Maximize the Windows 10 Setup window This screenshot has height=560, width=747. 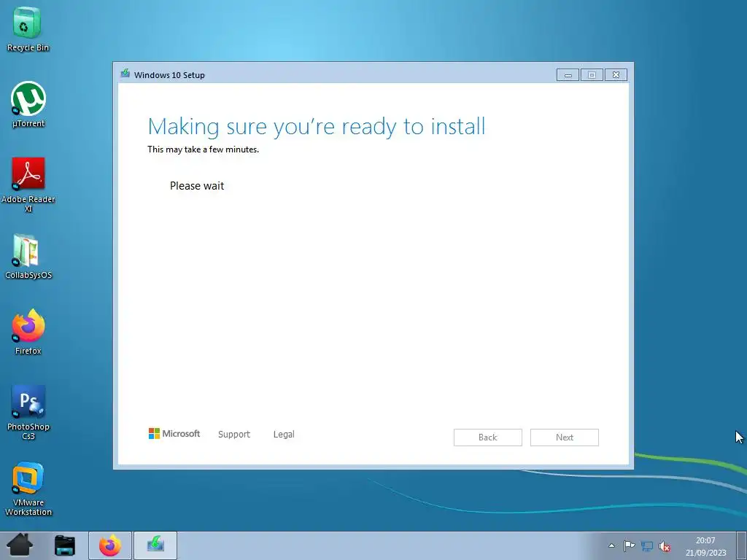tap(592, 75)
